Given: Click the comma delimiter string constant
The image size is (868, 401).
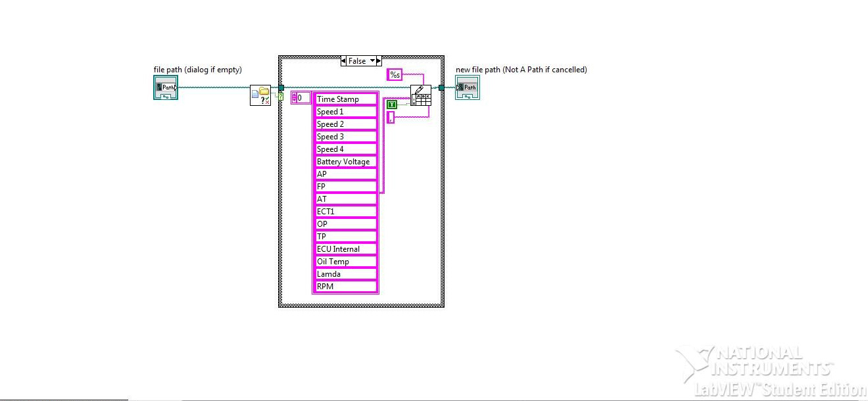Looking at the screenshot, I should pyautogui.click(x=390, y=118).
